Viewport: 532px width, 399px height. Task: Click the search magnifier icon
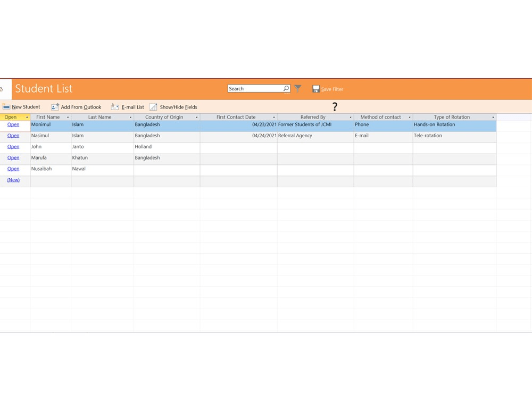[286, 88]
